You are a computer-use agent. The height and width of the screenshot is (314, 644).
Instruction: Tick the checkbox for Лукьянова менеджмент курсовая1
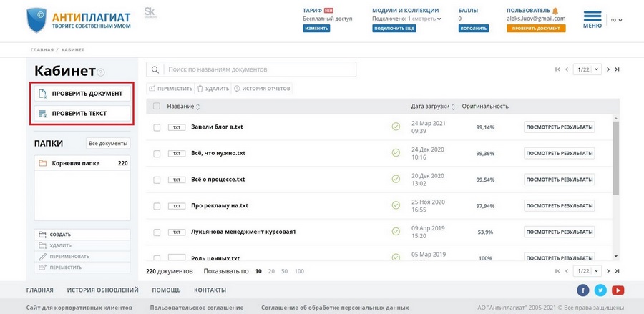coord(157,232)
